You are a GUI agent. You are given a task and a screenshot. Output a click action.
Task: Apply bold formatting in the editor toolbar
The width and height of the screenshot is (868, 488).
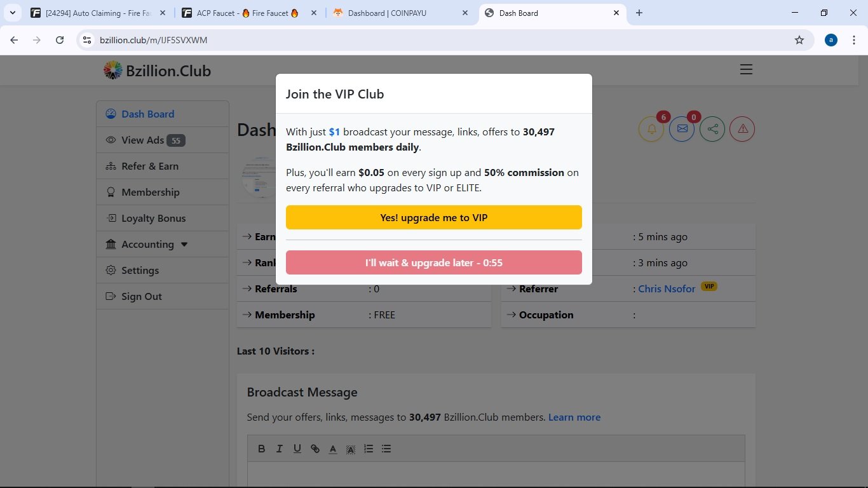coord(261,449)
